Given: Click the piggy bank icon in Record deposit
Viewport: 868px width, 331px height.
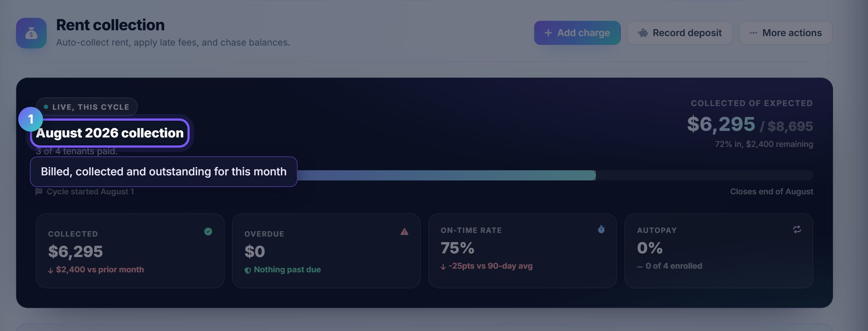Looking at the screenshot, I should [643, 33].
